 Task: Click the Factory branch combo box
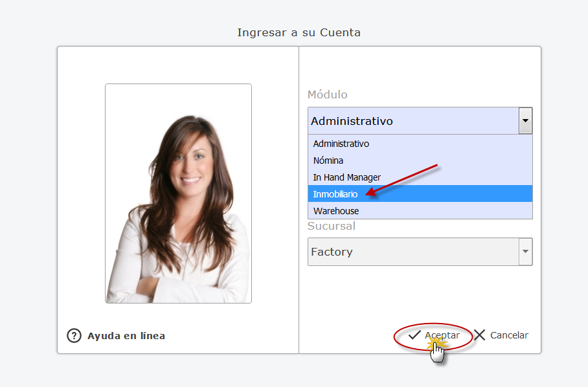pos(420,252)
